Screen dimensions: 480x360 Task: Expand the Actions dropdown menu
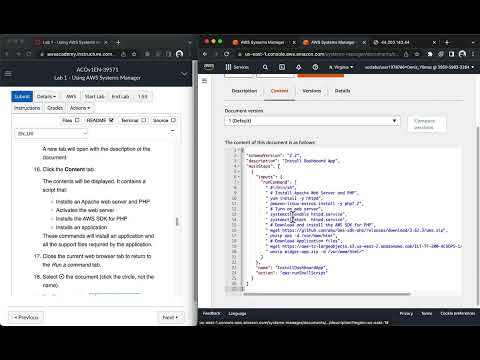click(x=80, y=108)
